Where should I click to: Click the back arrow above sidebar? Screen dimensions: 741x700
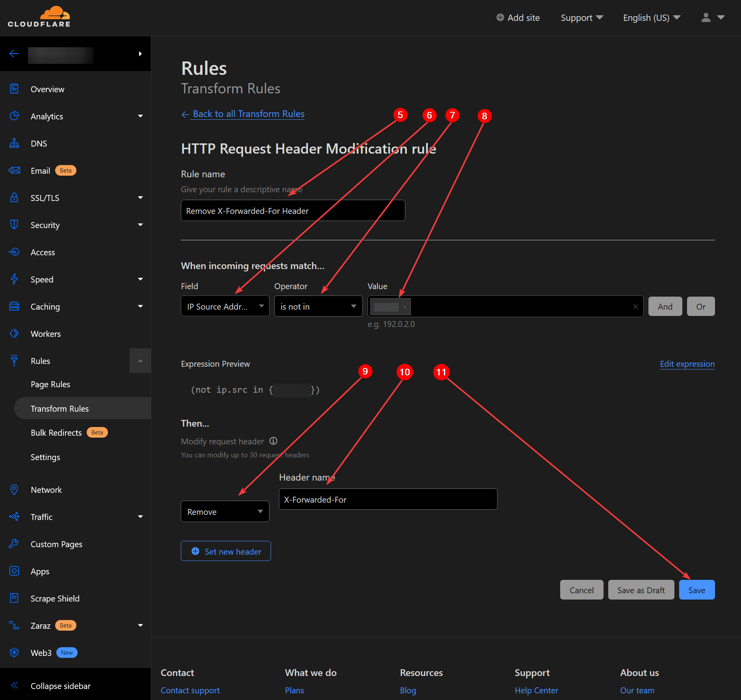click(x=14, y=54)
